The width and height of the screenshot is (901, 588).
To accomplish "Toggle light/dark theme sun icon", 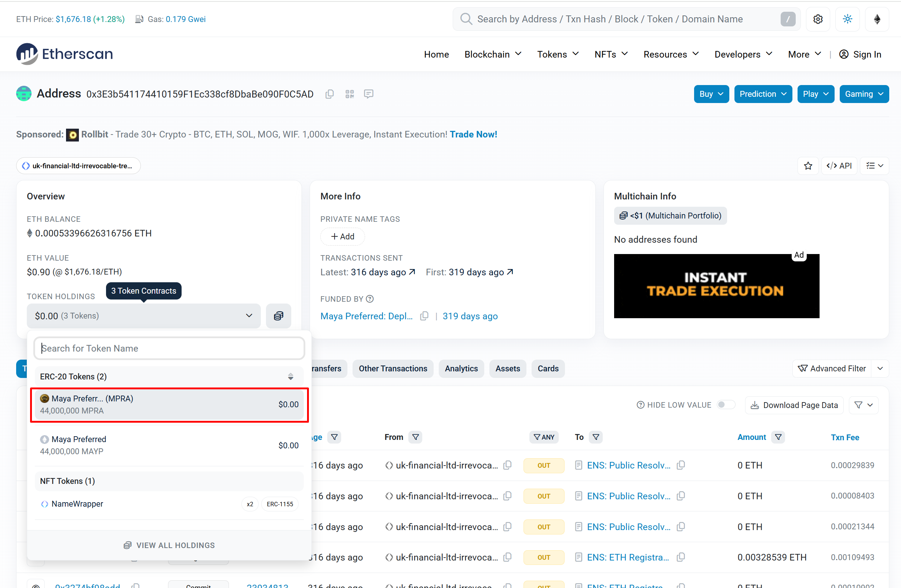I will (847, 19).
